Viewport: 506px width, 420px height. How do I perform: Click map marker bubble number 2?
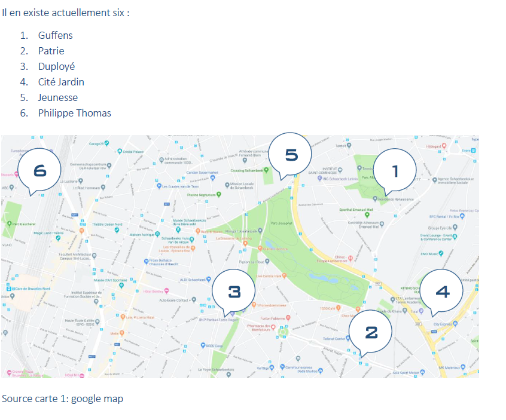(371, 331)
